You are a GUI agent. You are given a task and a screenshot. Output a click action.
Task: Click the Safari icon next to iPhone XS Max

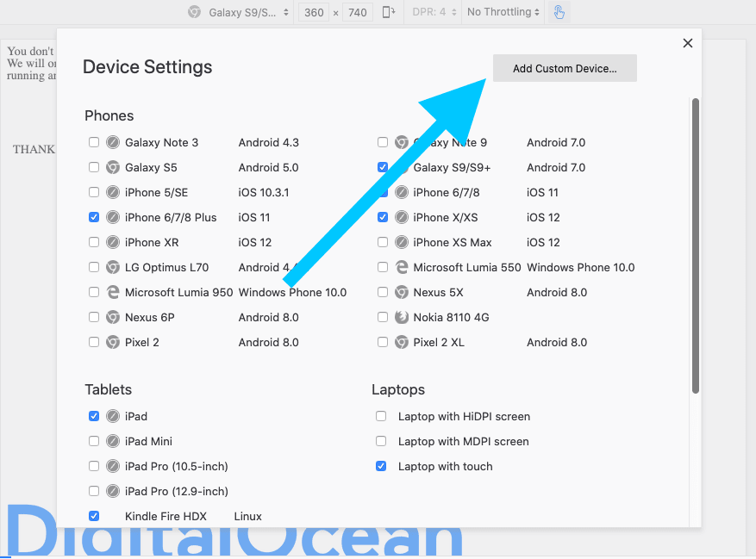pos(401,242)
